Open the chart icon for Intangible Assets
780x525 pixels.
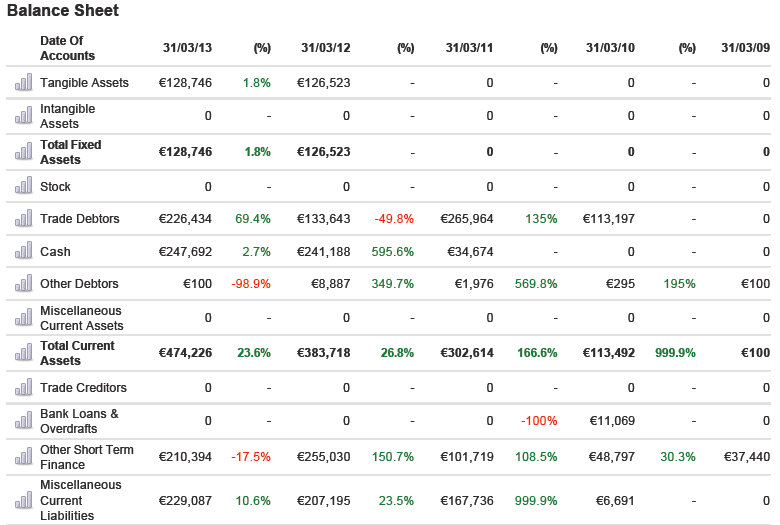tap(23, 116)
